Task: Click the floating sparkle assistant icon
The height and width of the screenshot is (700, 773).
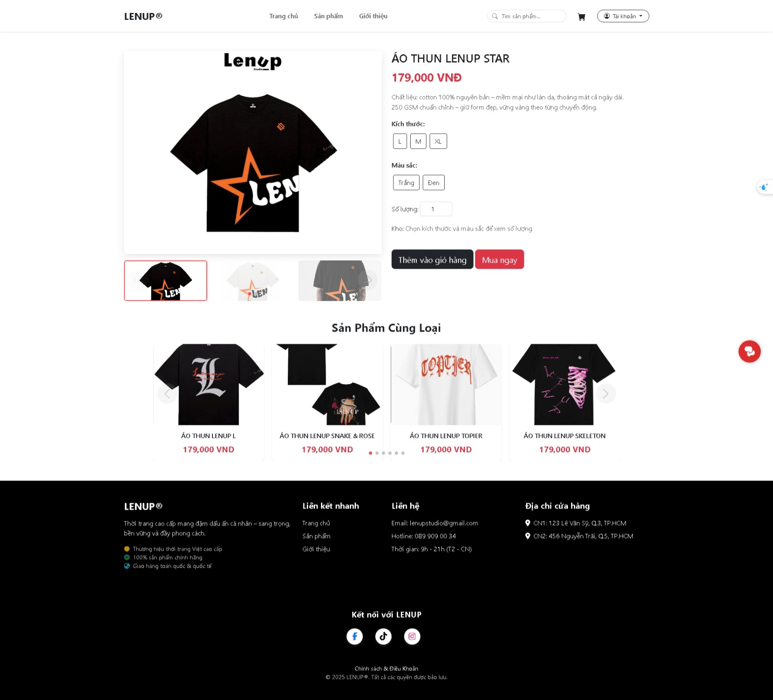Action: pyautogui.click(x=764, y=187)
